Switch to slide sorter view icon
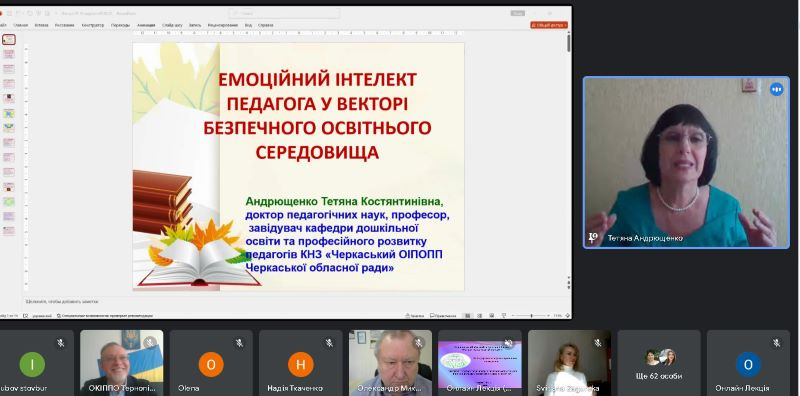Screen dimensions: 800x396 [480, 316]
